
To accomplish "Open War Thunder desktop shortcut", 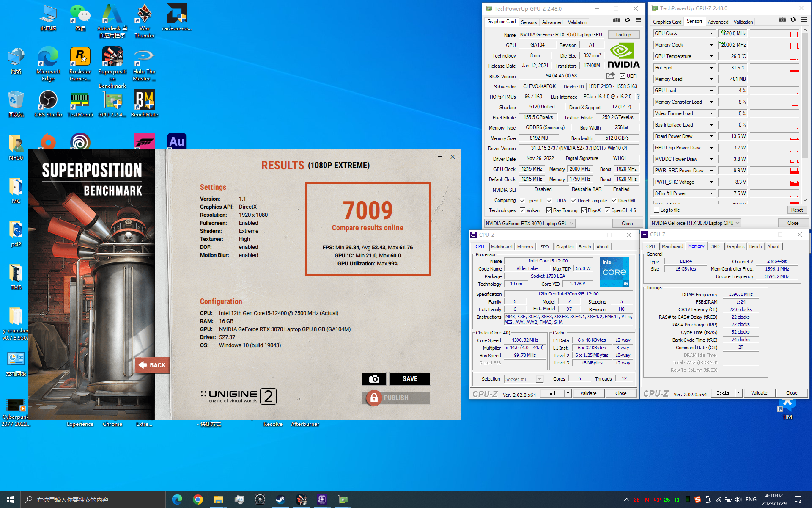I will point(144,21).
